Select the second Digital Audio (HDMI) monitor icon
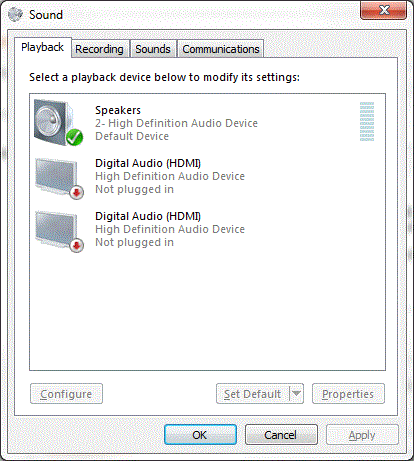Screen dimensions: 414x461 point(59,232)
